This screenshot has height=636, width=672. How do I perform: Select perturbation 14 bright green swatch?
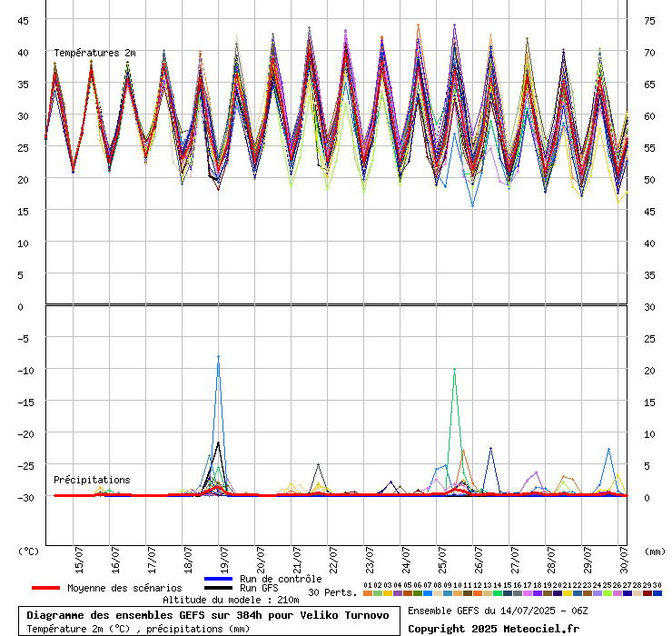(x=497, y=593)
